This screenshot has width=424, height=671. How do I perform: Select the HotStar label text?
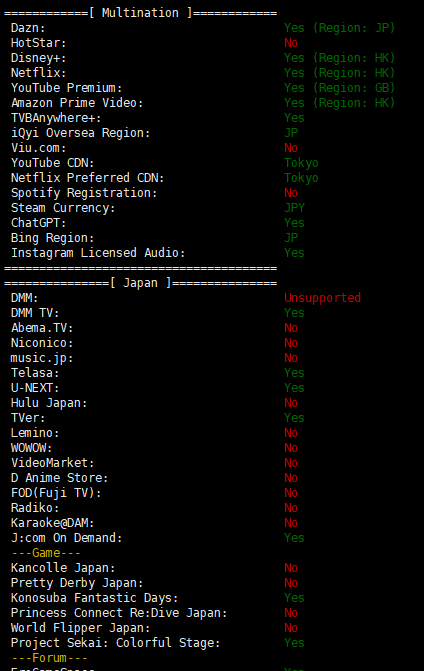tap(39, 43)
